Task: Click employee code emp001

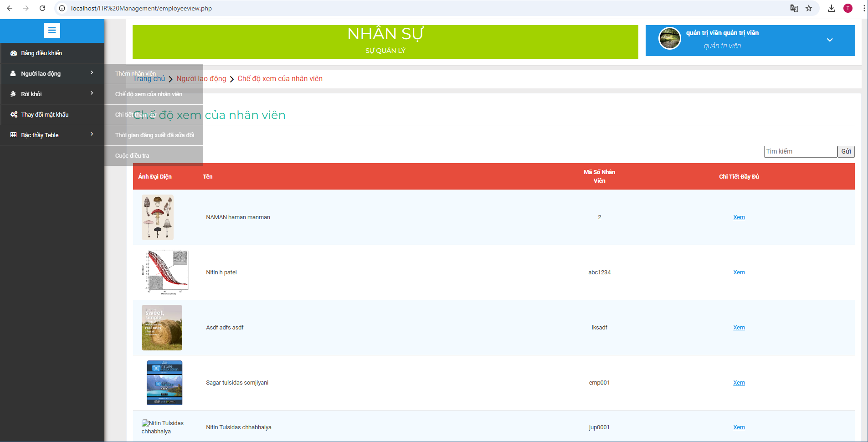Action: tap(600, 383)
